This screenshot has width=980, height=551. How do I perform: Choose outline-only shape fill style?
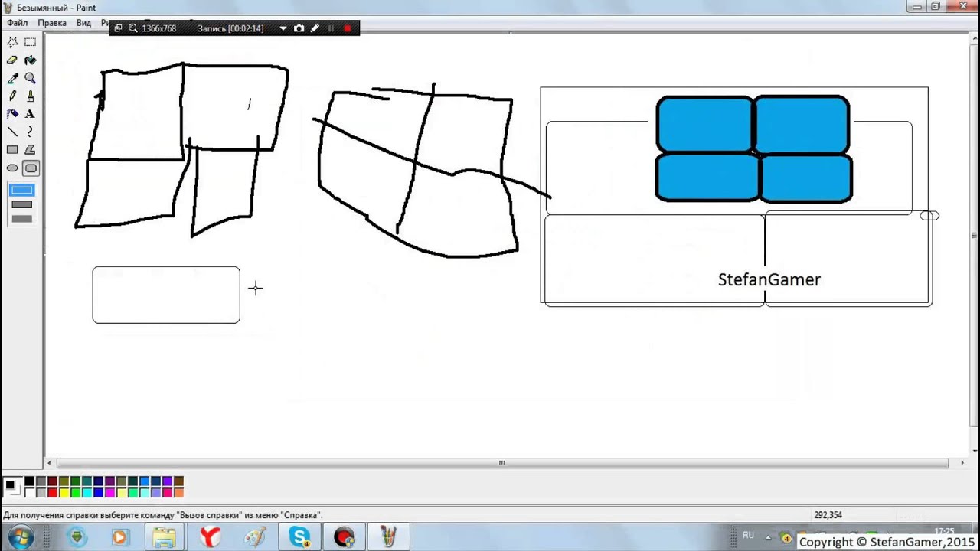click(x=21, y=190)
